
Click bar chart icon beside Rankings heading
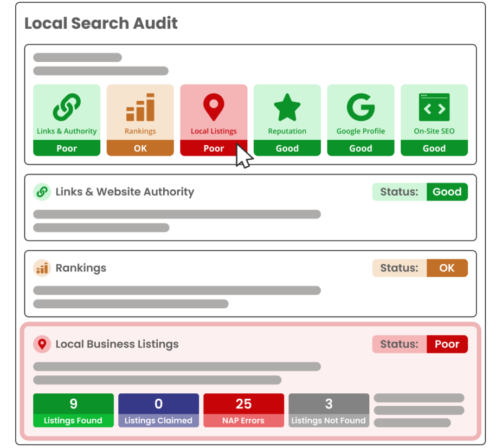pos(42,268)
